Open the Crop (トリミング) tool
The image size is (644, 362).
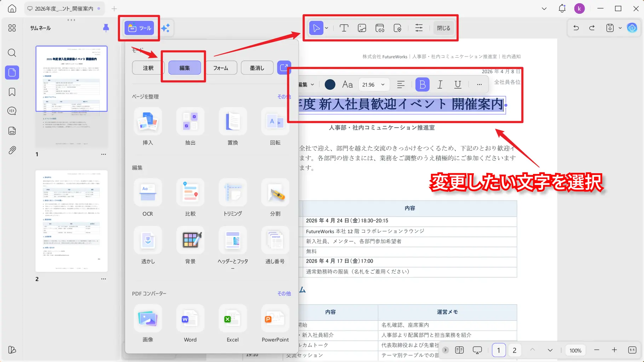pos(233,198)
